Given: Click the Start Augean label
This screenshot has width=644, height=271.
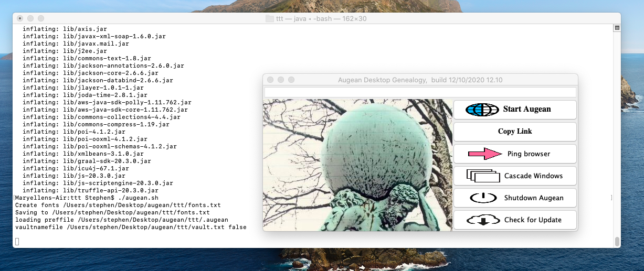Looking at the screenshot, I should click(527, 109).
